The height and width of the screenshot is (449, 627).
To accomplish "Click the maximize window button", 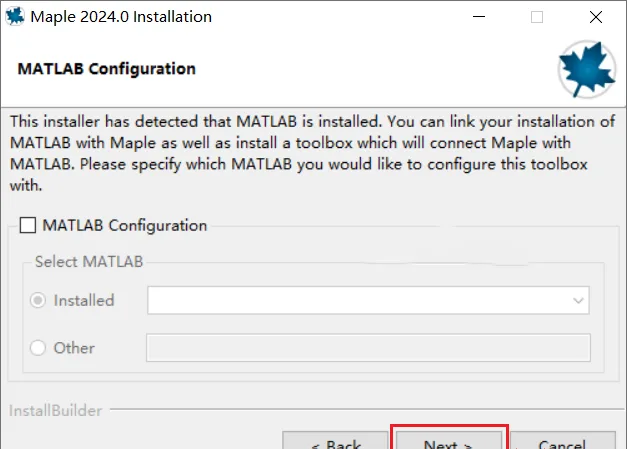I will pyautogui.click(x=537, y=17).
